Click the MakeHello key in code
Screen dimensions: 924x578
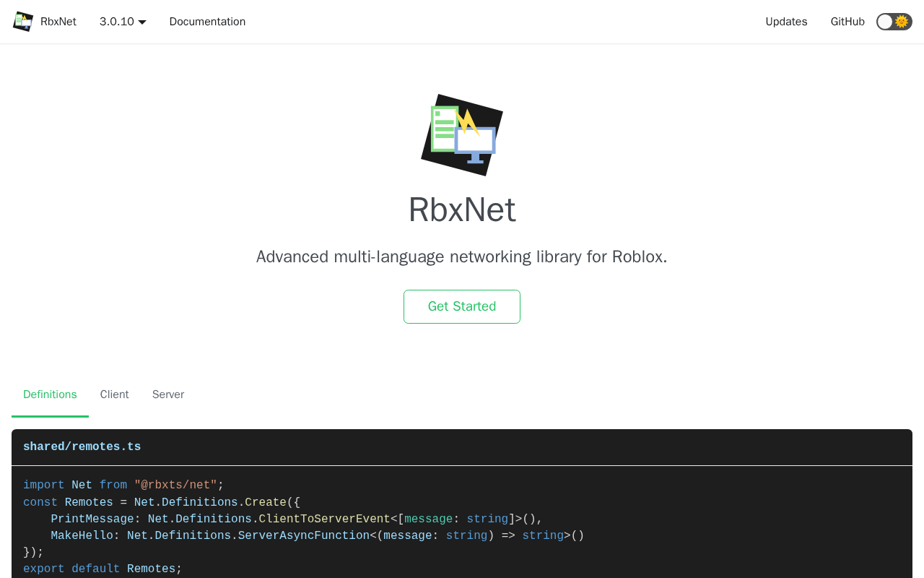(82, 535)
